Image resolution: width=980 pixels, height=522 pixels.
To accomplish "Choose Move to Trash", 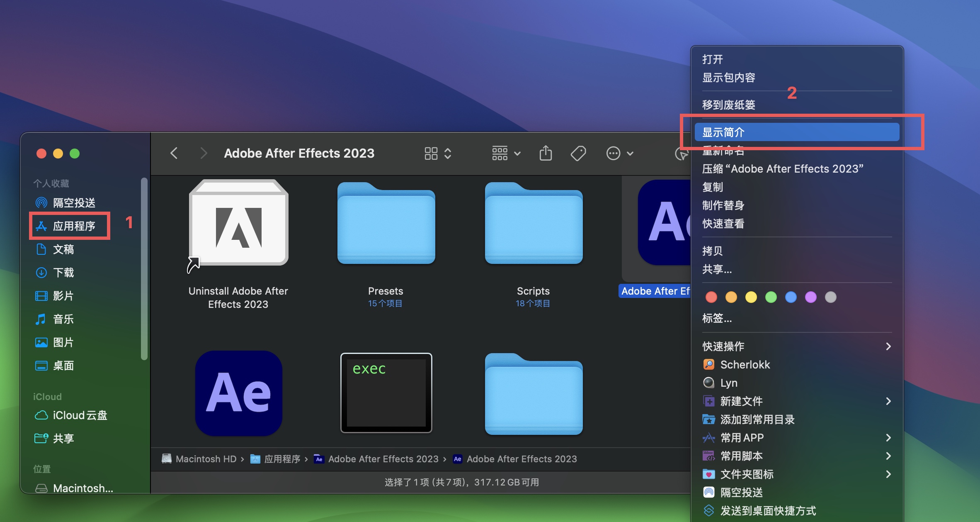I will (x=797, y=105).
